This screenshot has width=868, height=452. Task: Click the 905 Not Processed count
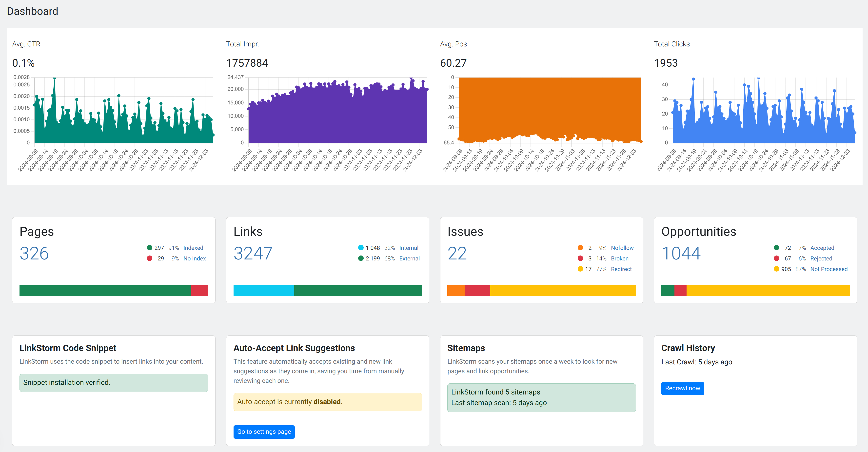786,269
